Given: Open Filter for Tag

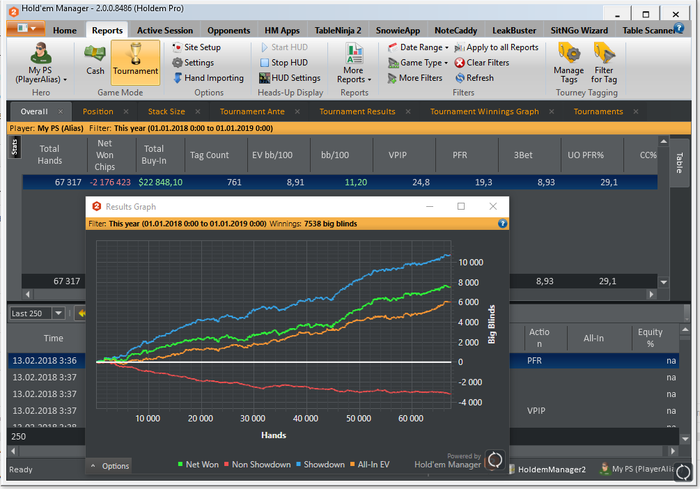Looking at the screenshot, I should [x=604, y=63].
